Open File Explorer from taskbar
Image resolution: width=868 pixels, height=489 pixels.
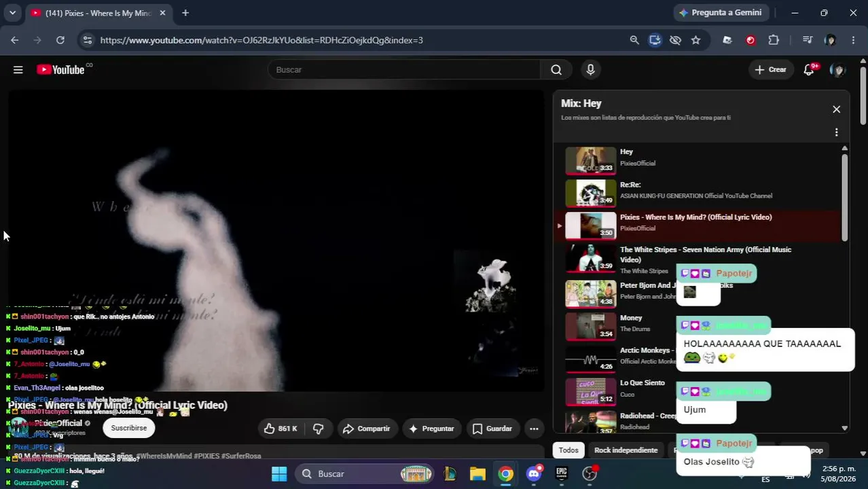coord(478,474)
